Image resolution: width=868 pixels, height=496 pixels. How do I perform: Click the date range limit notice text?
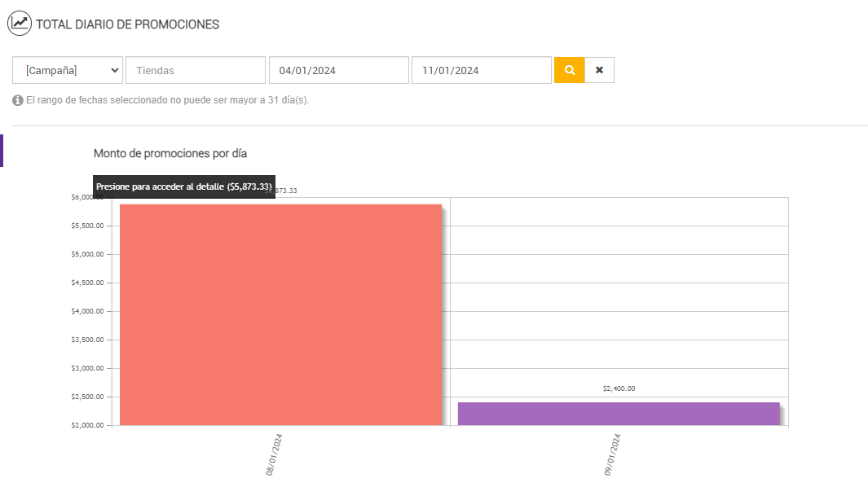point(168,100)
